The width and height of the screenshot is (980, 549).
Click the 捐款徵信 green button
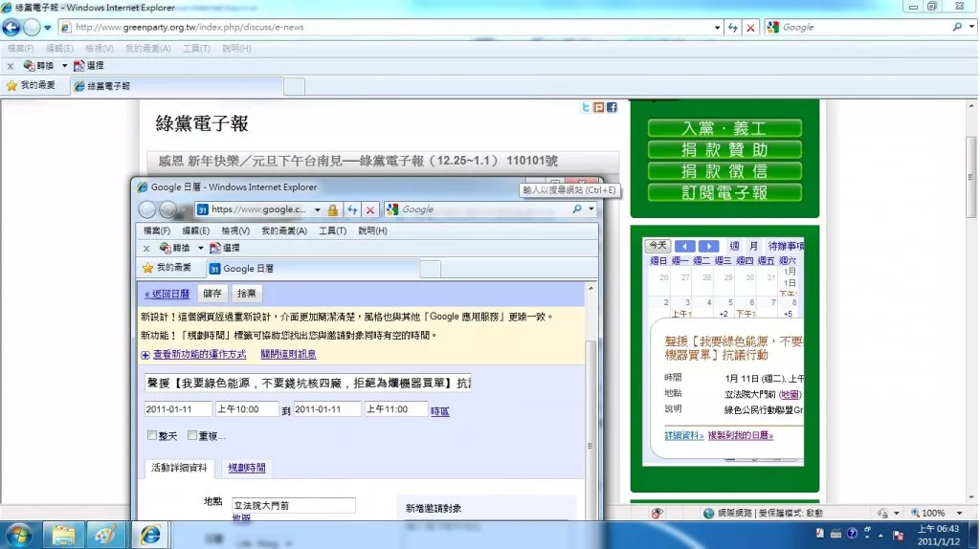tap(724, 170)
